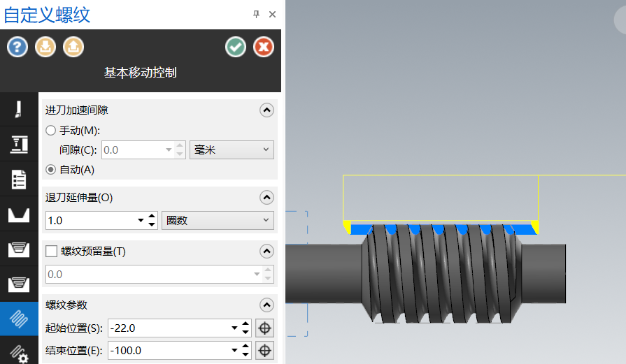626x364 pixels.
Task: Collapse the 进刀加速间隙 section
Action: pyautogui.click(x=266, y=110)
